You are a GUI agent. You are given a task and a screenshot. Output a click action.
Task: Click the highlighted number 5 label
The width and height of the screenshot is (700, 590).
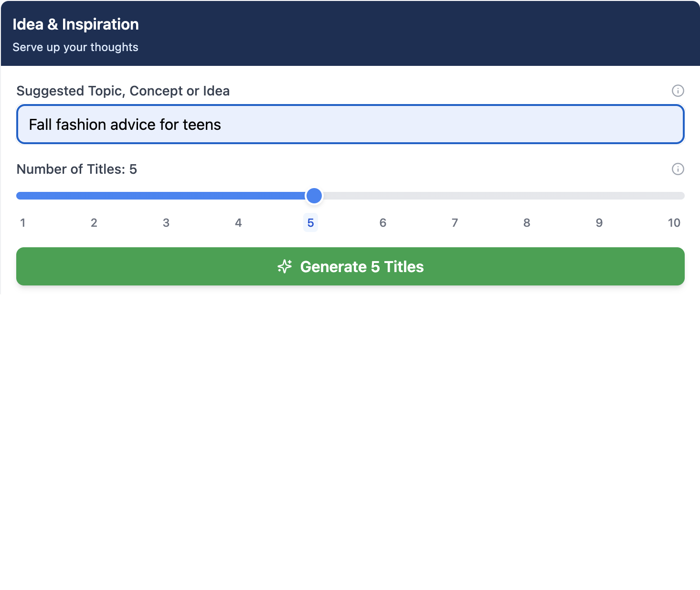click(x=310, y=222)
